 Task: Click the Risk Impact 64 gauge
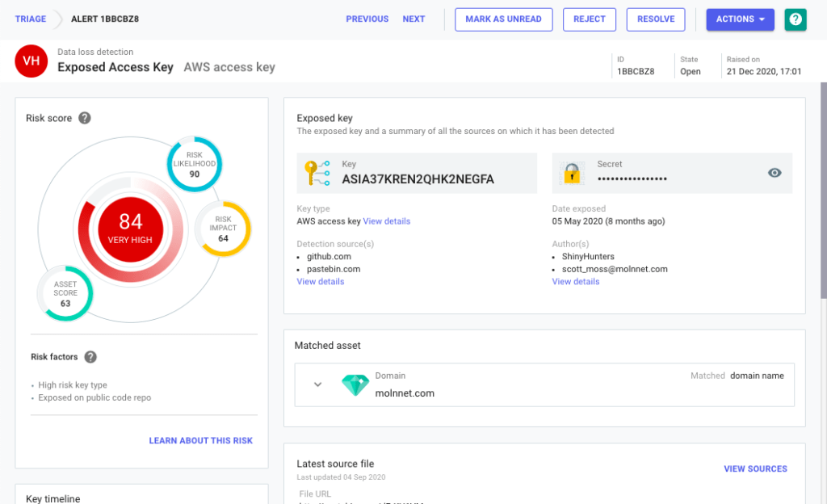click(x=223, y=229)
